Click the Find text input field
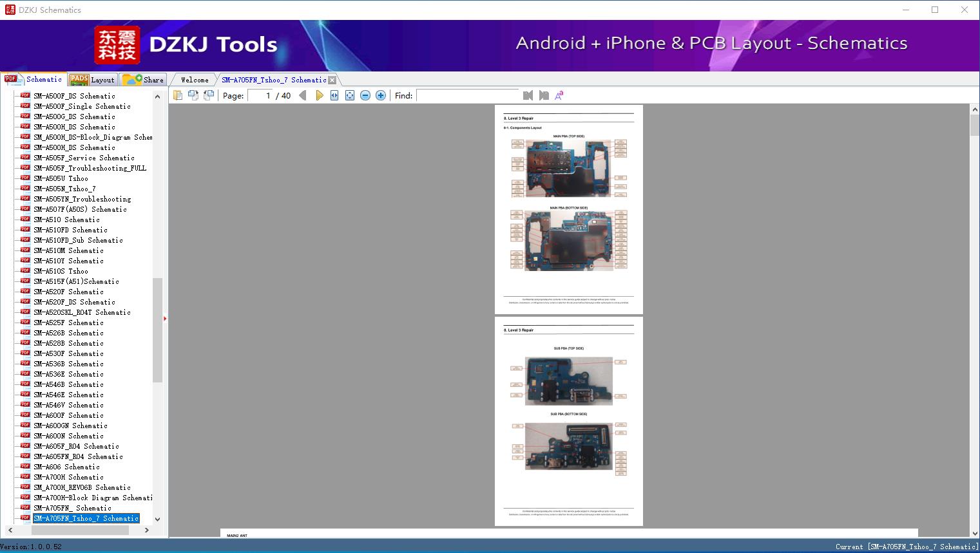980x553 pixels. click(x=468, y=95)
